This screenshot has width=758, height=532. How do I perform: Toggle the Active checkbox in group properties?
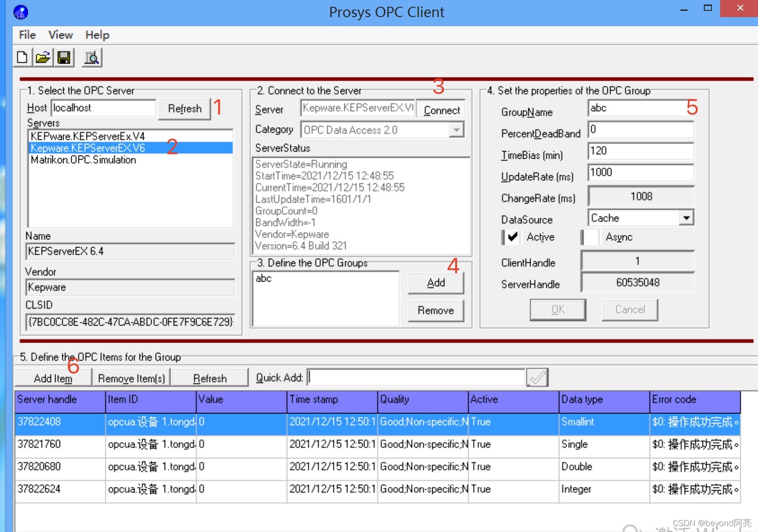pos(512,237)
